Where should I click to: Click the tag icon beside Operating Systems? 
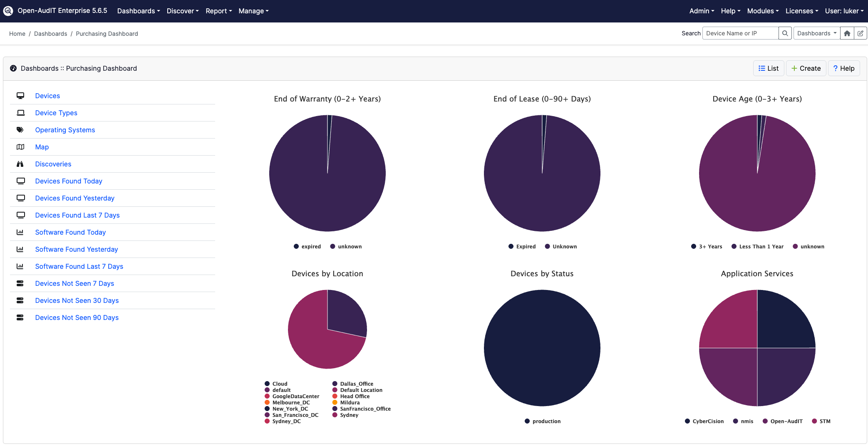point(20,129)
